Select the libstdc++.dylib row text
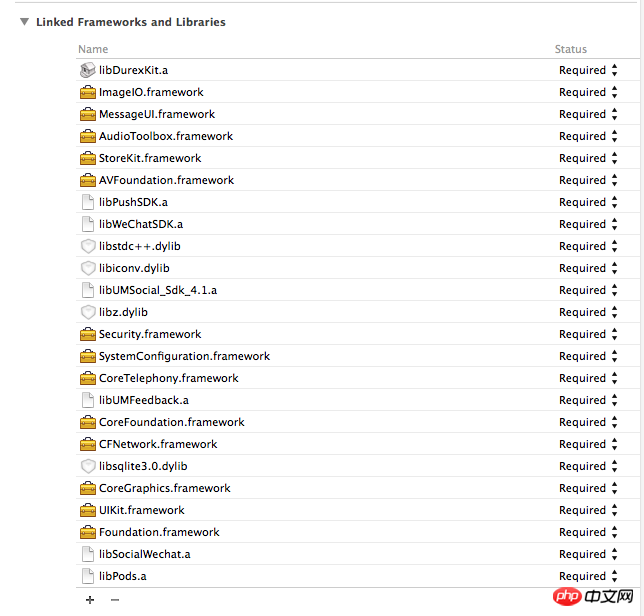The image size is (644, 616). click(140, 246)
